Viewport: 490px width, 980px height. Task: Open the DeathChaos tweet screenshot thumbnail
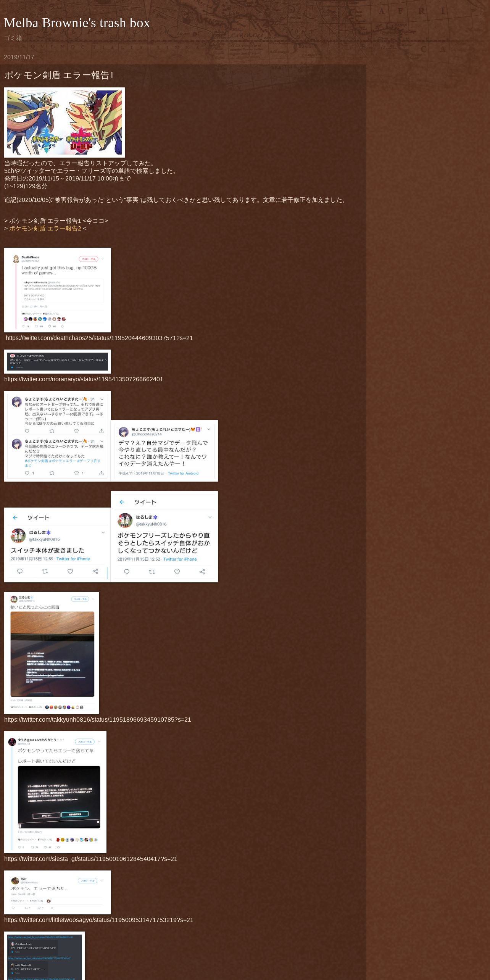click(58, 290)
